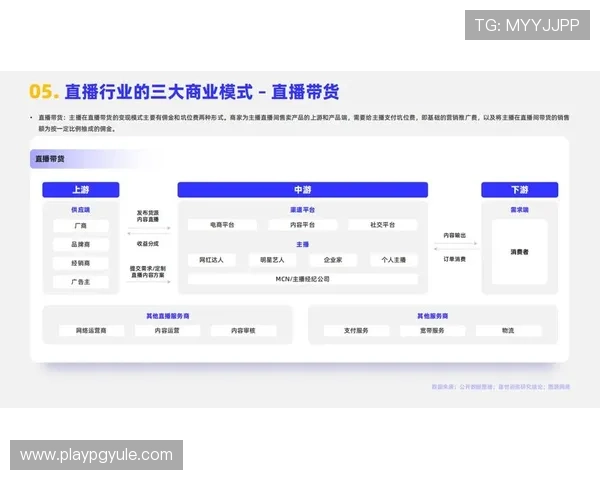Screen dimensions: 600x480
Task: Click the 消费者 box
Action: click(519, 252)
